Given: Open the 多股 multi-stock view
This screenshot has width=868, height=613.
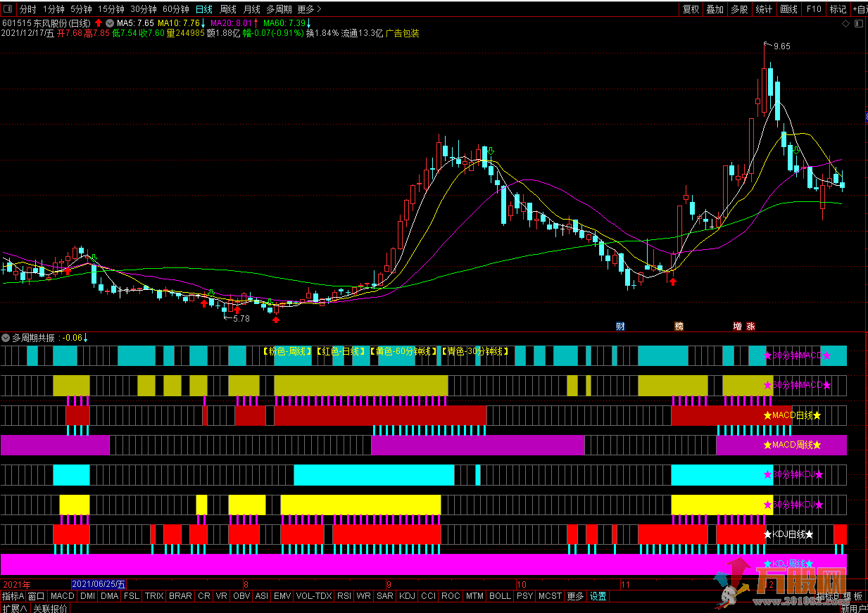Looking at the screenshot, I should click(739, 9).
